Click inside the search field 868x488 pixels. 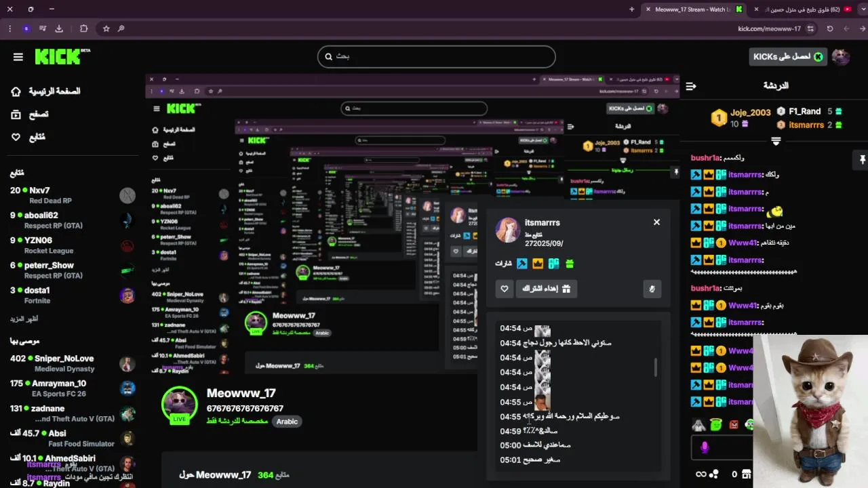pyautogui.click(x=437, y=57)
